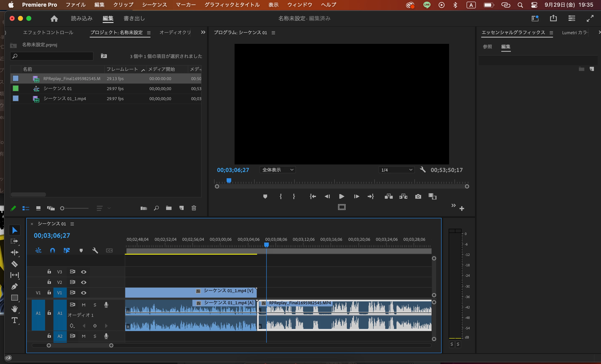Open the 全体表示 zoom level dropdown

coord(278,170)
